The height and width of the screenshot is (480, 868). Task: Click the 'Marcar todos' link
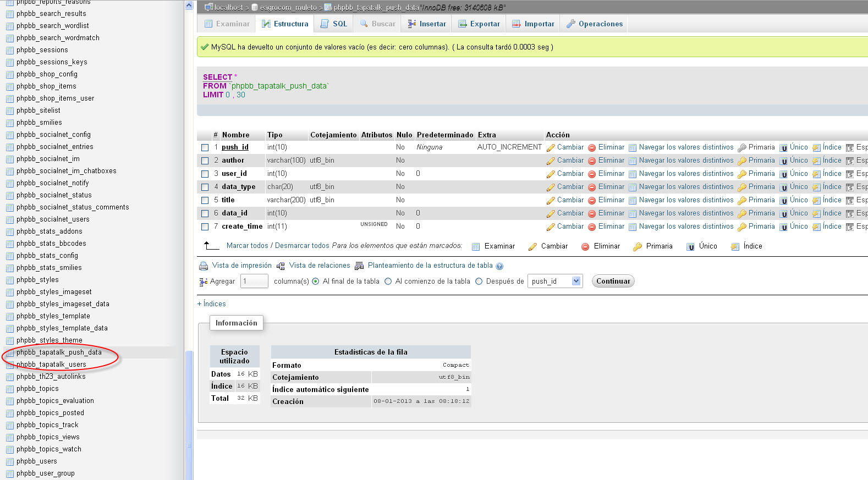tap(247, 246)
